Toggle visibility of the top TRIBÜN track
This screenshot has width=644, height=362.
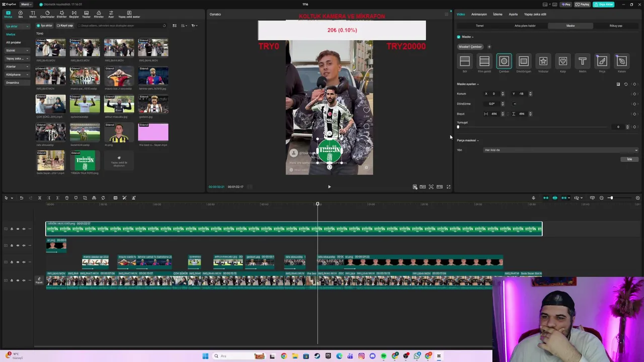click(18, 229)
